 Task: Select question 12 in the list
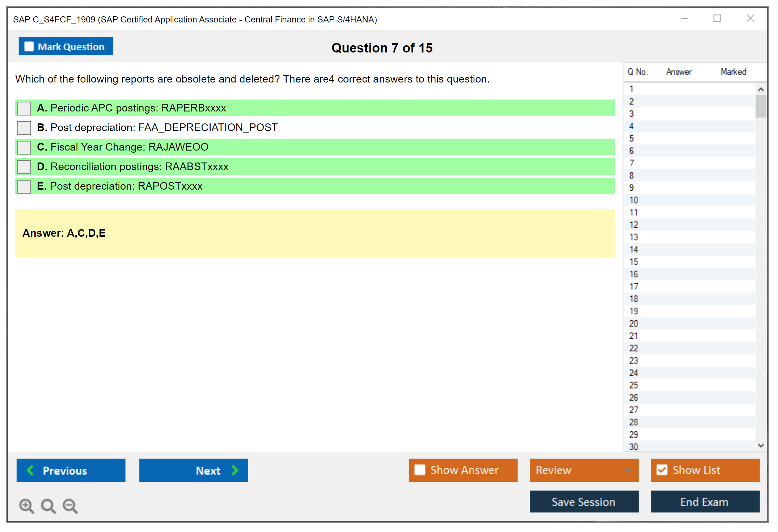(634, 225)
